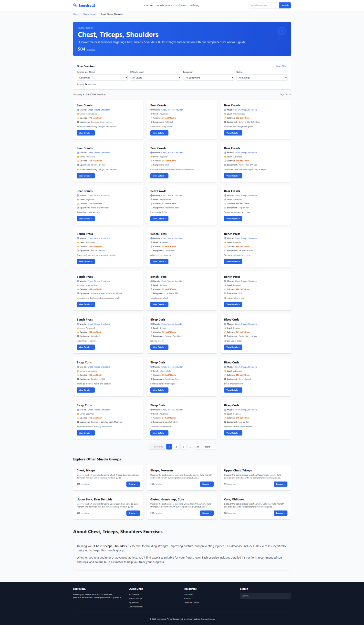
Task: Browse the Biceps, Forearms muscle group
Action: 207,484
